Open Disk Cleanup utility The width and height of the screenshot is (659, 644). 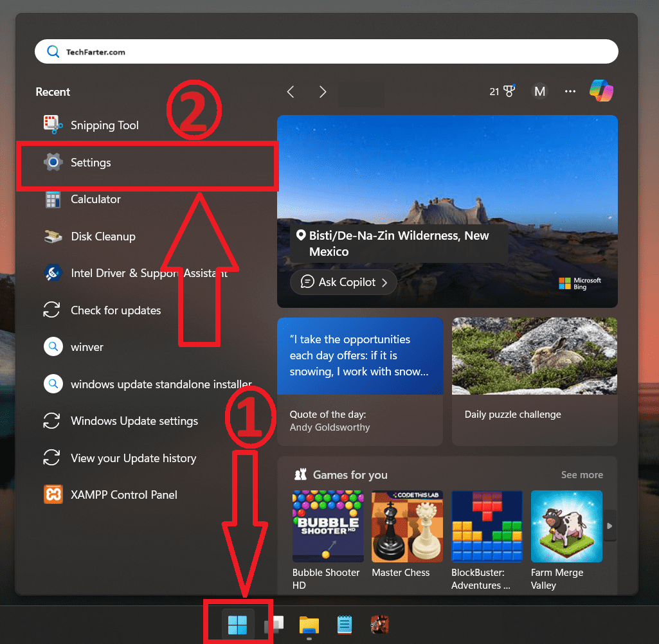tap(103, 237)
